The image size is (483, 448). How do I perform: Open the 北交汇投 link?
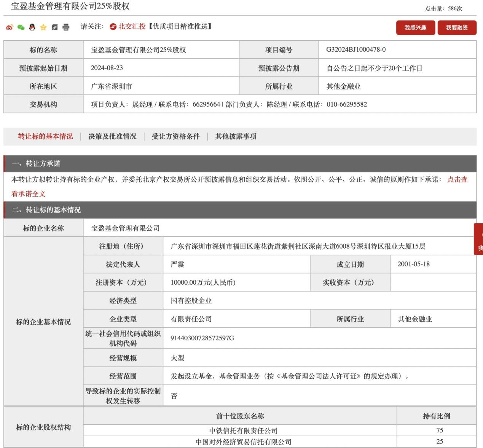point(132,27)
